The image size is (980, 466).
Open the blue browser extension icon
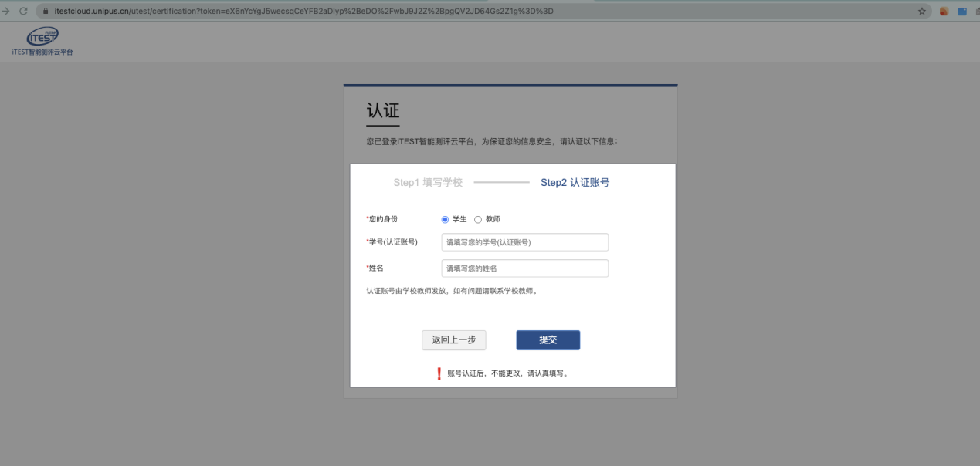pos(962,11)
